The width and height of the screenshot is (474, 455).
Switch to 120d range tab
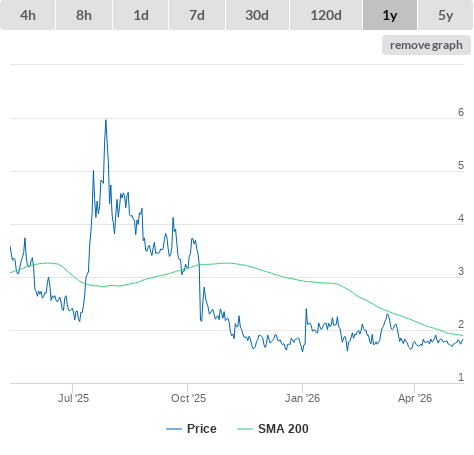pyautogui.click(x=326, y=15)
